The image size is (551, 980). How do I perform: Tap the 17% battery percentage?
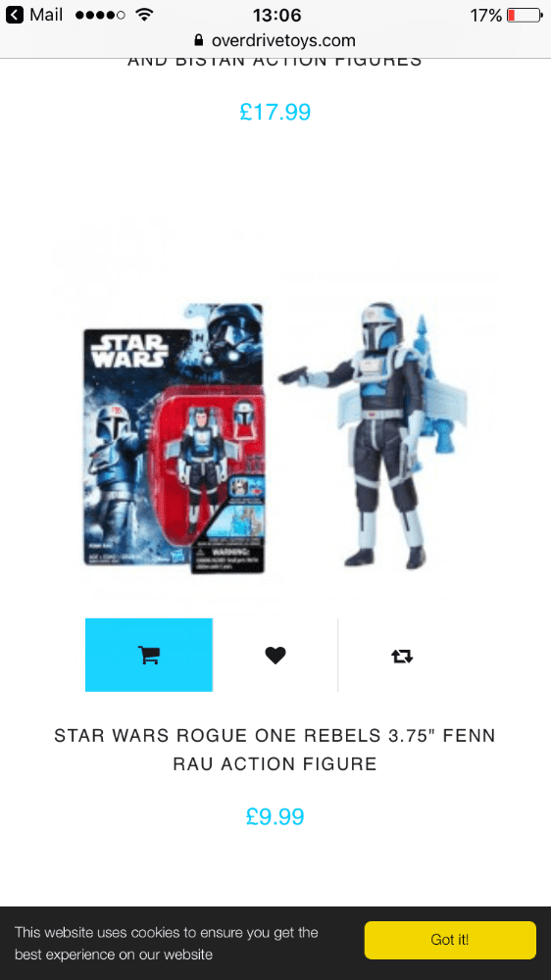[486, 15]
